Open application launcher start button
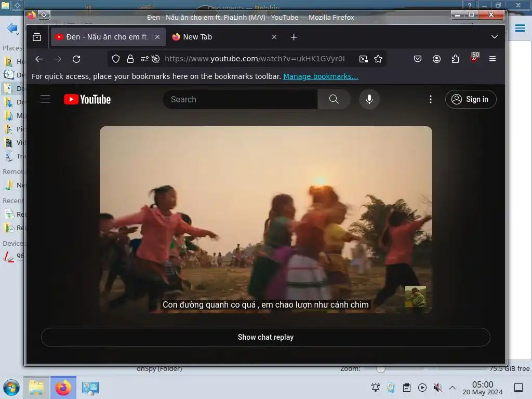The image size is (532, 399). click(x=11, y=388)
